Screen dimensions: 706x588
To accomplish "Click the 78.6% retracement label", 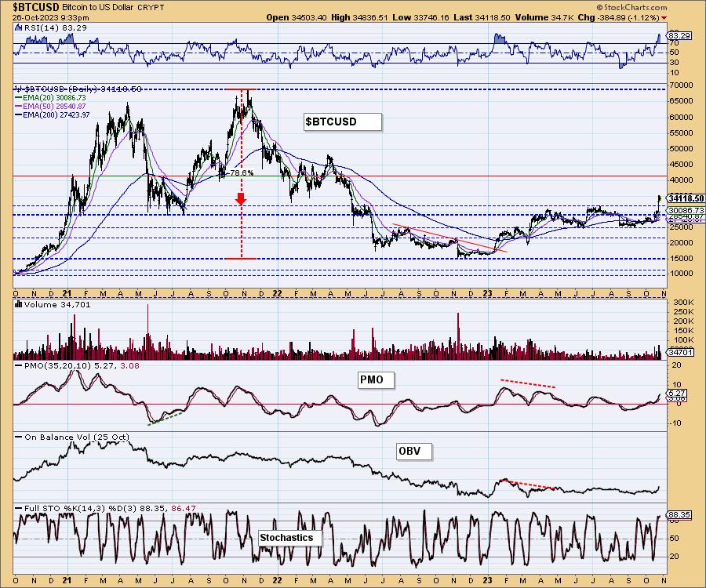I will pos(242,172).
